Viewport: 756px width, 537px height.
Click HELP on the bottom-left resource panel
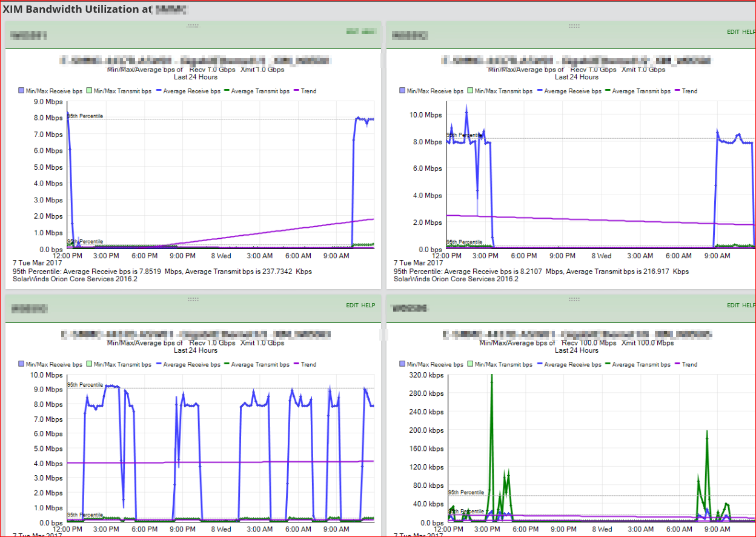[368, 305]
